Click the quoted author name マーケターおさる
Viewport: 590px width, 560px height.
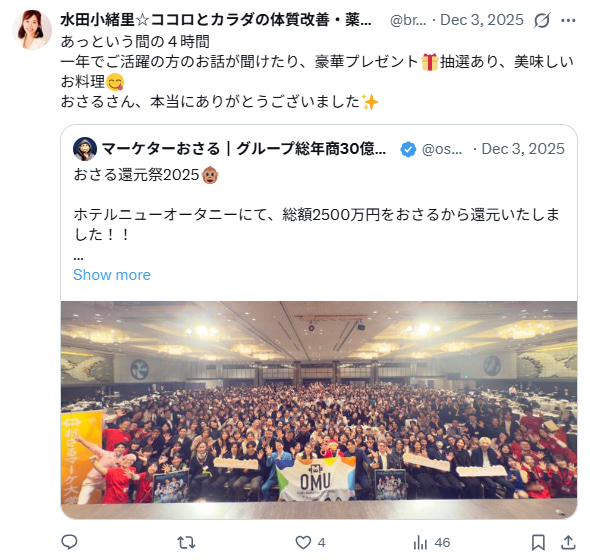tap(244, 149)
